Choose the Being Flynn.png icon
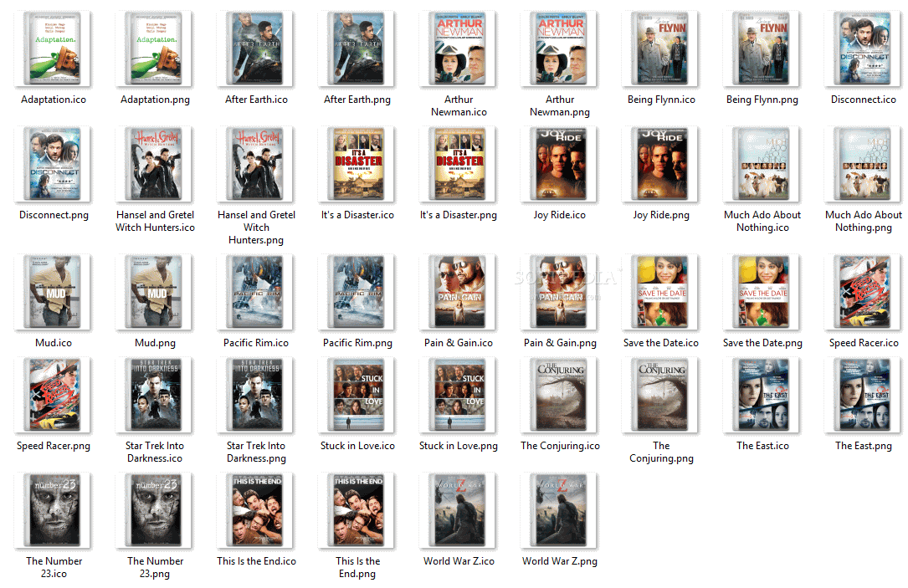The width and height of the screenshot is (908, 588). 762,49
